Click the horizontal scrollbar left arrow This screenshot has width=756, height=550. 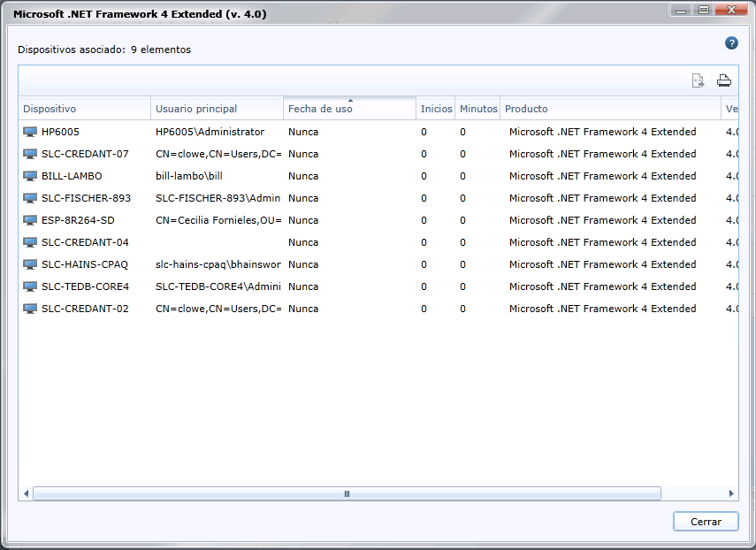26,493
